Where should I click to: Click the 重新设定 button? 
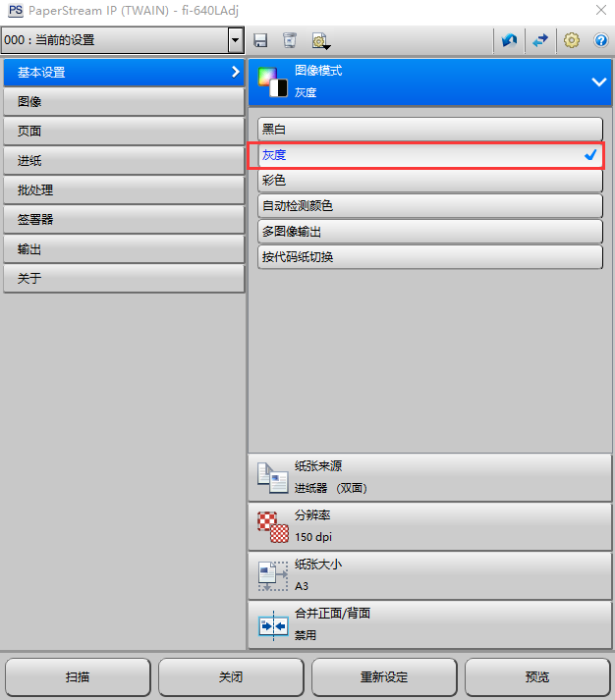coord(384,677)
